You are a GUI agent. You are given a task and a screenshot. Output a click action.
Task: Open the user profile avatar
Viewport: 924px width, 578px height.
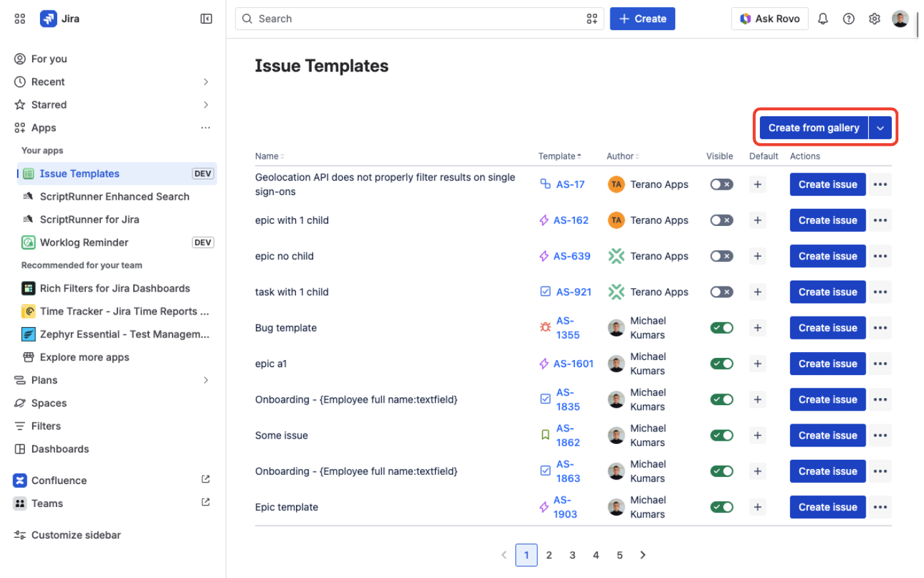[x=900, y=19]
